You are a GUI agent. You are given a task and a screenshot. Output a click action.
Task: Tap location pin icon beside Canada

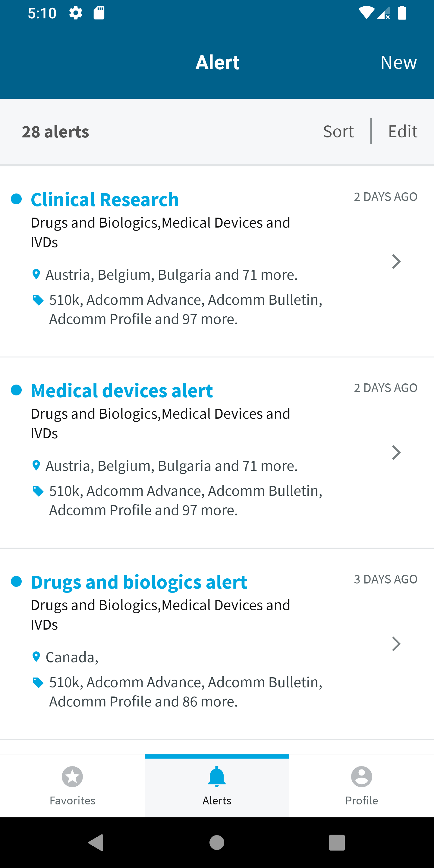pos(36,657)
